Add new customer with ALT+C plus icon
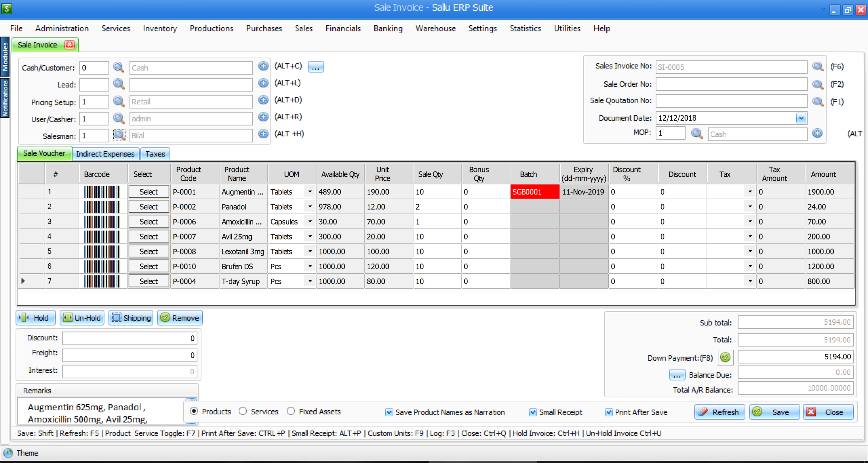The height and width of the screenshot is (463, 868). [x=263, y=66]
